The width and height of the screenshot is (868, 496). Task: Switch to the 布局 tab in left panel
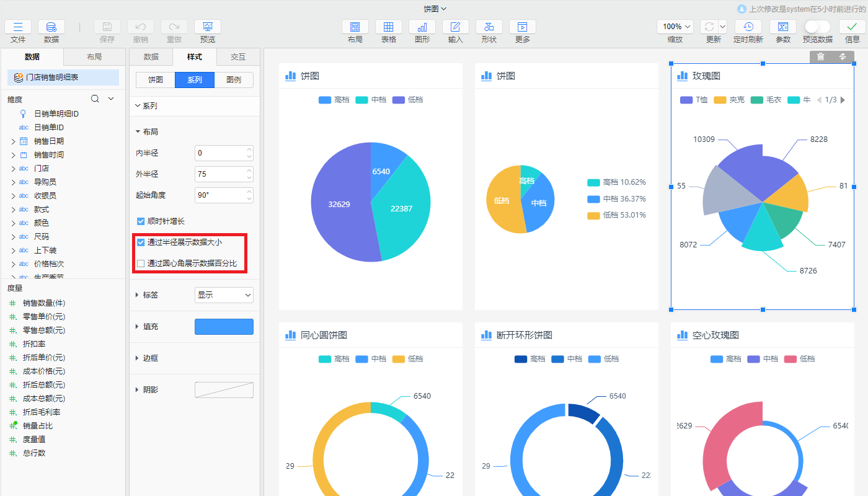[94, 57]
